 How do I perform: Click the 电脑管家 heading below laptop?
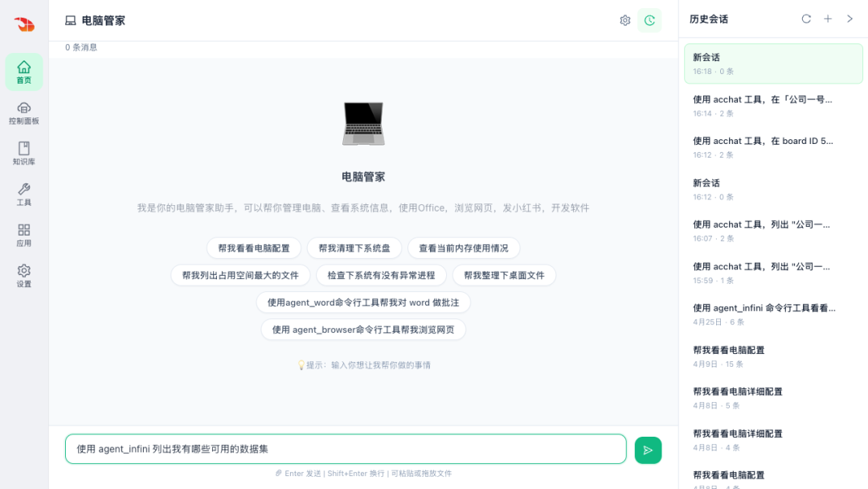(x=363, y=177)
